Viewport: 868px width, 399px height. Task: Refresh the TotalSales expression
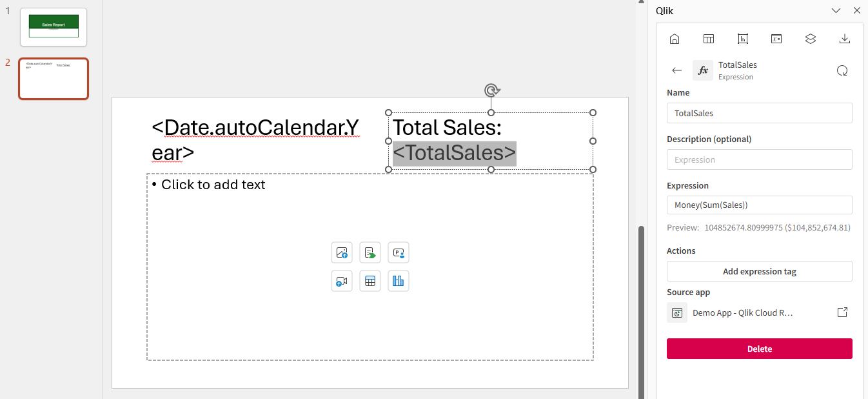(842, 70)
